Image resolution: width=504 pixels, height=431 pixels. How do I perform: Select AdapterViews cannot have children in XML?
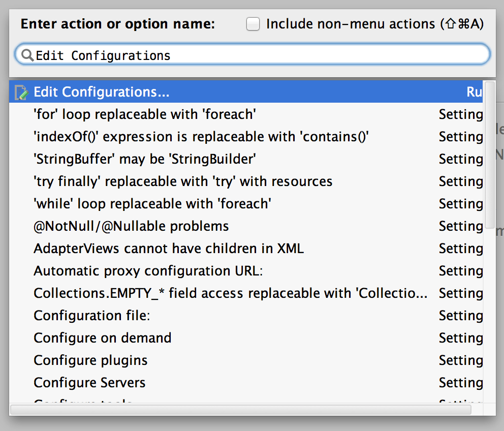(x=152, y=249)
